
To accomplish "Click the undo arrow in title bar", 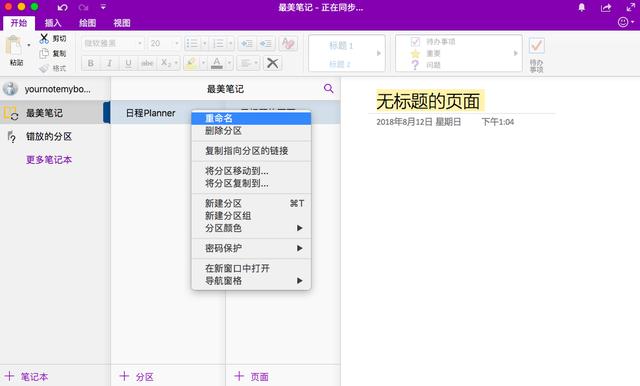I will pyautogui.click(x=62, y=7).
